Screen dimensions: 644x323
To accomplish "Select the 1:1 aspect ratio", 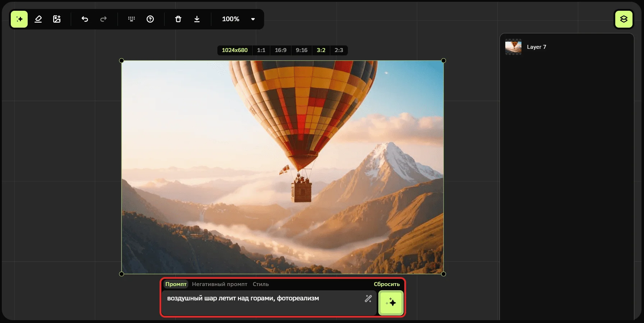I will coord(261,50).
